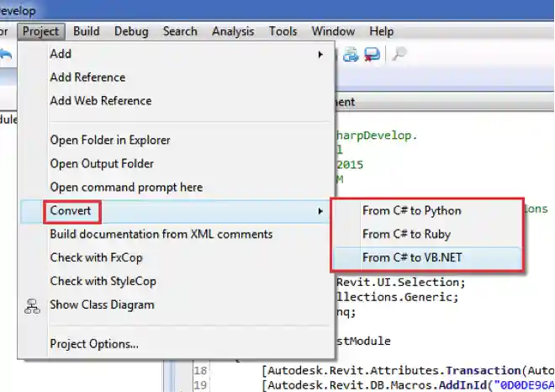Image resolution: width=555 pixels, height=392 pixels.
Task: Choose Add Web Reference
Action: 100,101
